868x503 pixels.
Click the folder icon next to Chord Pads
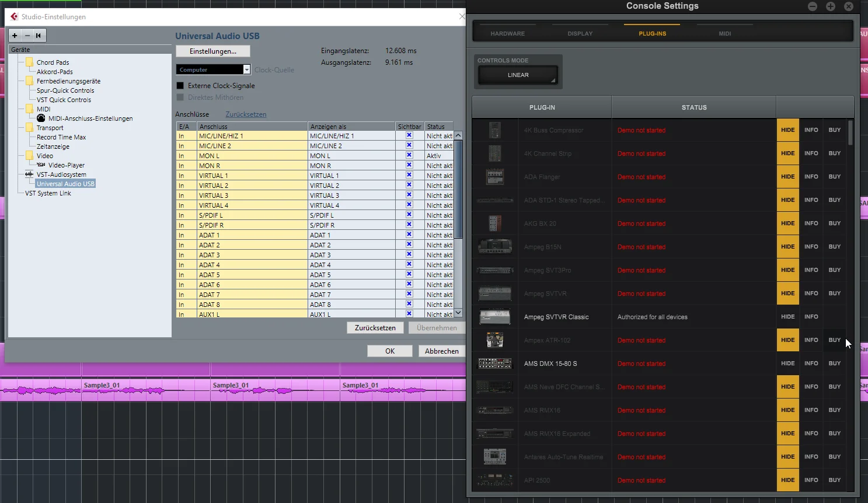29,62
